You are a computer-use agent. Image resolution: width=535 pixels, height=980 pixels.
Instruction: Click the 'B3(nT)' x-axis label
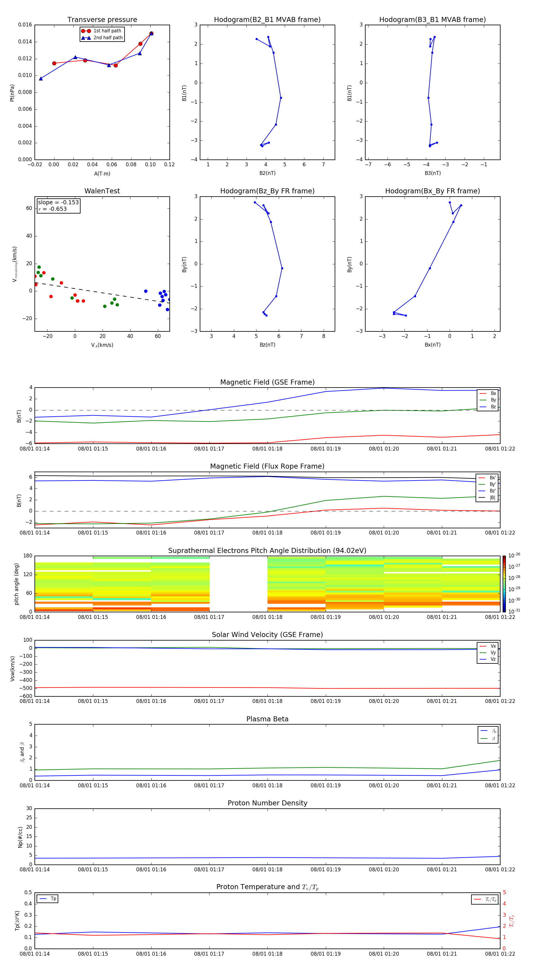[432, 173]
